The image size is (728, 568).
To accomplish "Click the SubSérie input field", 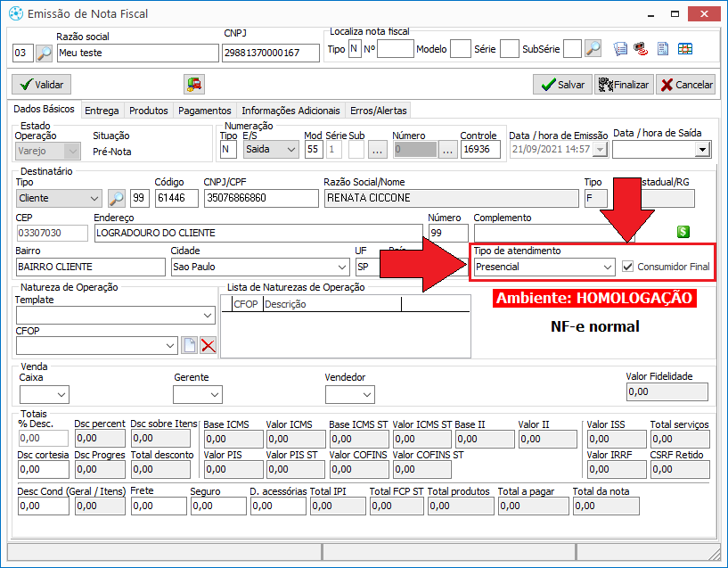I will tap(572, 49).
